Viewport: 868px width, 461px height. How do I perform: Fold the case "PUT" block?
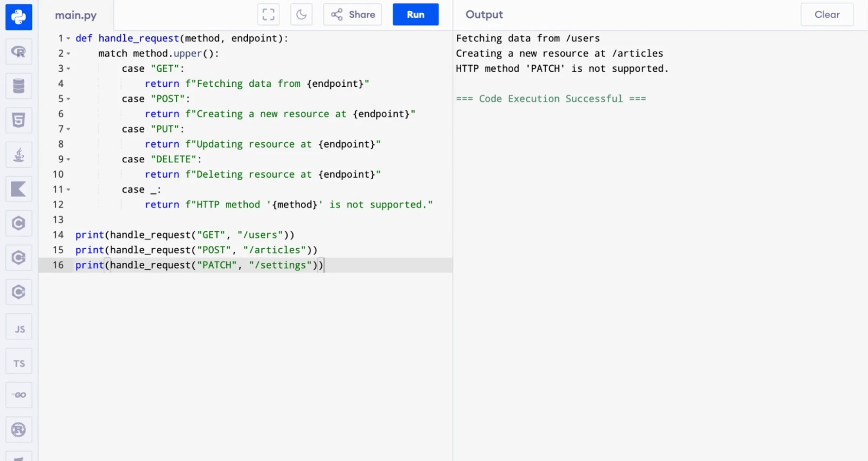pyautogui.click(x=68, y=129)
